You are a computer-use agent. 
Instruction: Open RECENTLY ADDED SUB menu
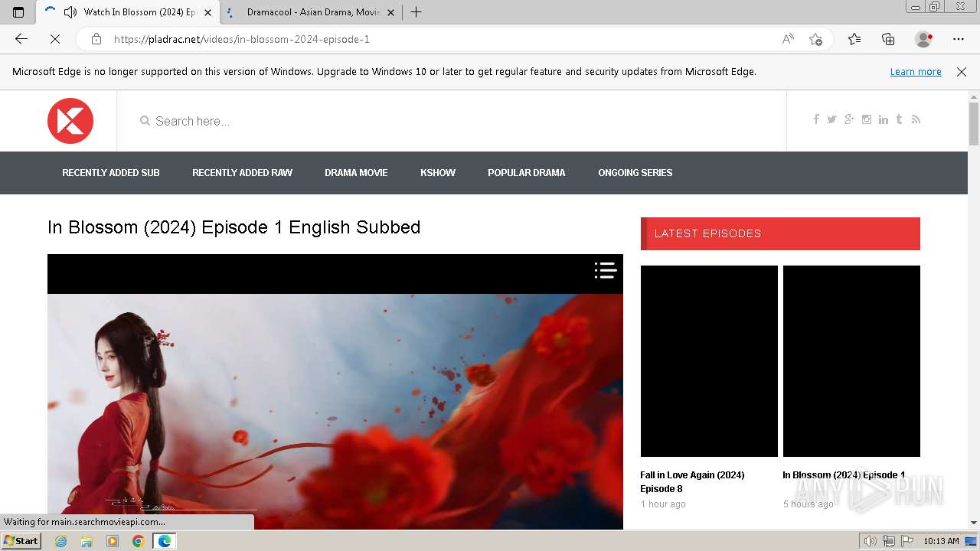[x=111, y=173]
